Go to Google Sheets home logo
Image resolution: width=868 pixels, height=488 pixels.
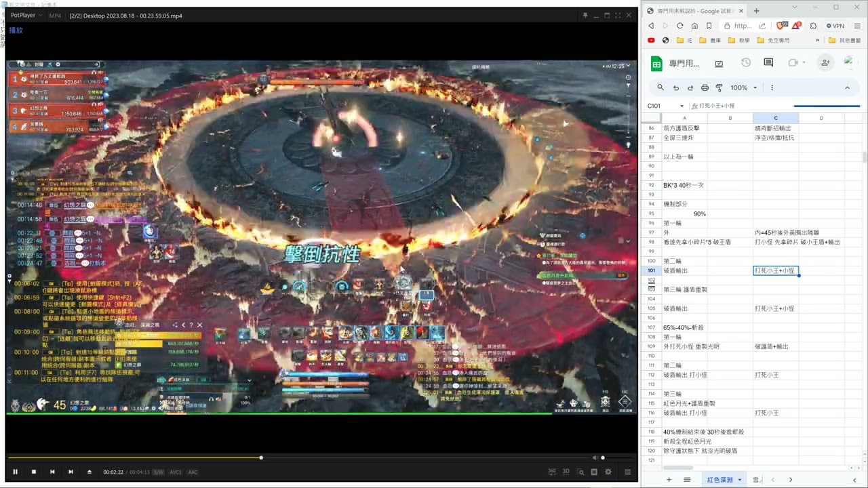[x=656, y=64]
